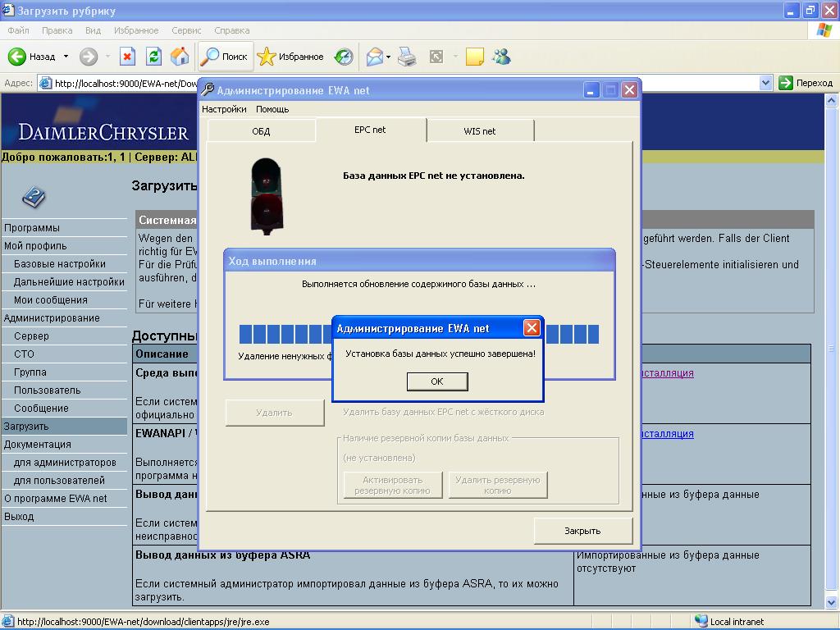Open для администраторов documentation link

tap(65, 463)
